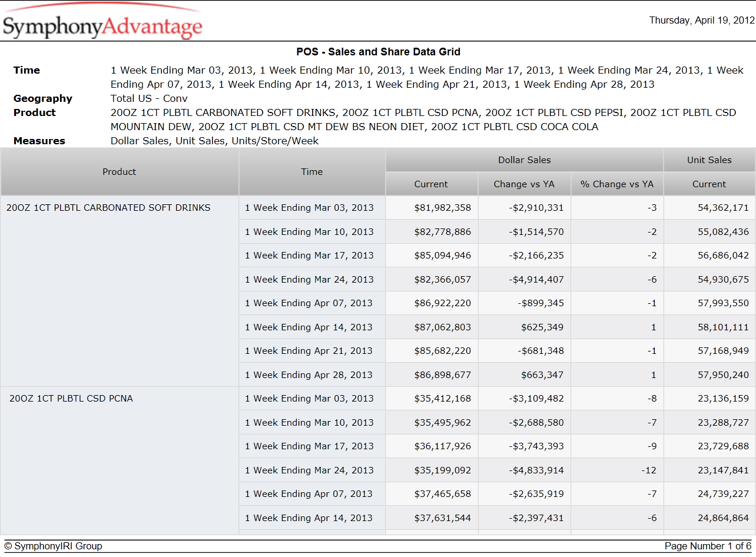This screenshot has width=756, height=557.
Task: Select the Time column header
Action: tap(312, 172)
